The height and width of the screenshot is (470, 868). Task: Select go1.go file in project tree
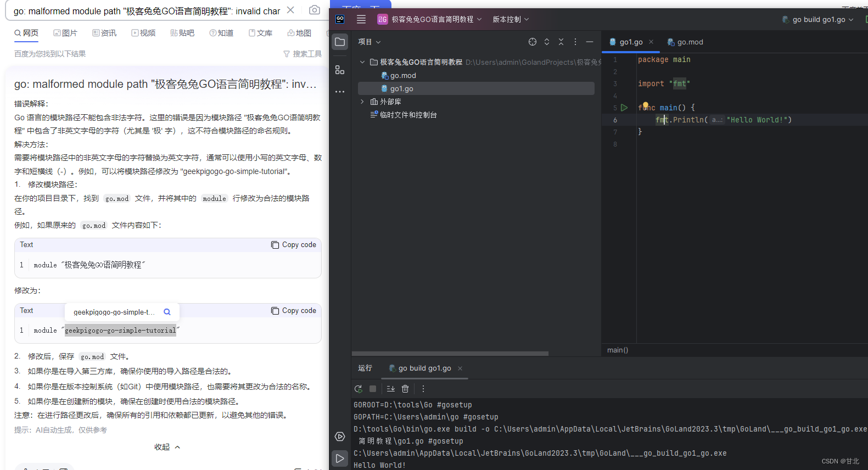(x=476, y=88)
